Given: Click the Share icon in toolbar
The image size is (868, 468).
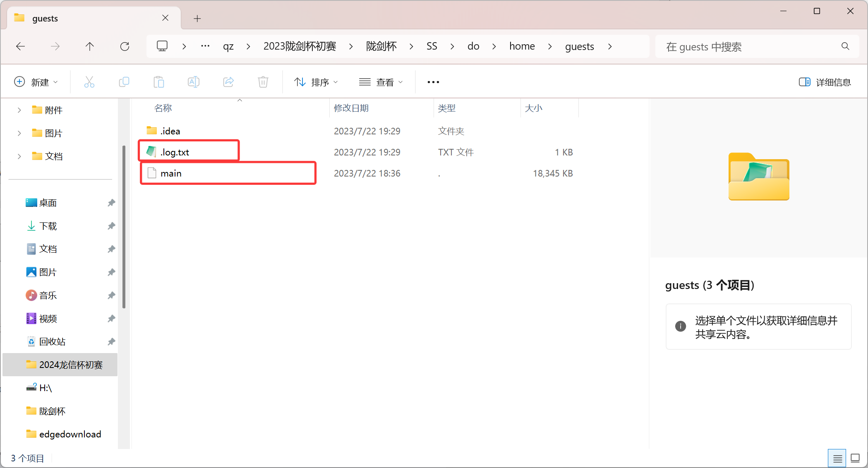Looking at the screenshot, I should [228, 82].
